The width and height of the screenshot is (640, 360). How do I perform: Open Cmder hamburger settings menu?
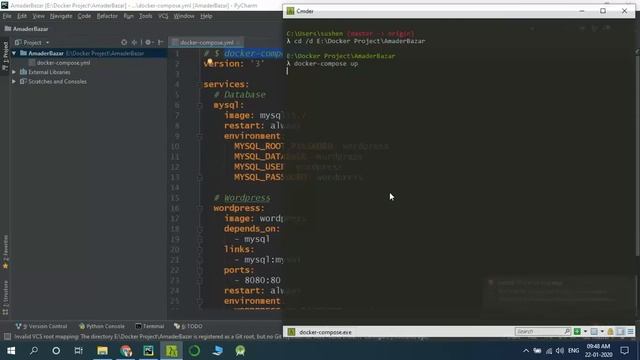coord(631,331)
